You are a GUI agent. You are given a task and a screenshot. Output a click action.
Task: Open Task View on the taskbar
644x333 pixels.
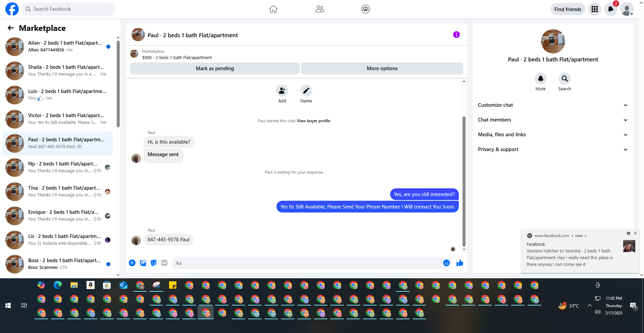(x=24, y=305)
